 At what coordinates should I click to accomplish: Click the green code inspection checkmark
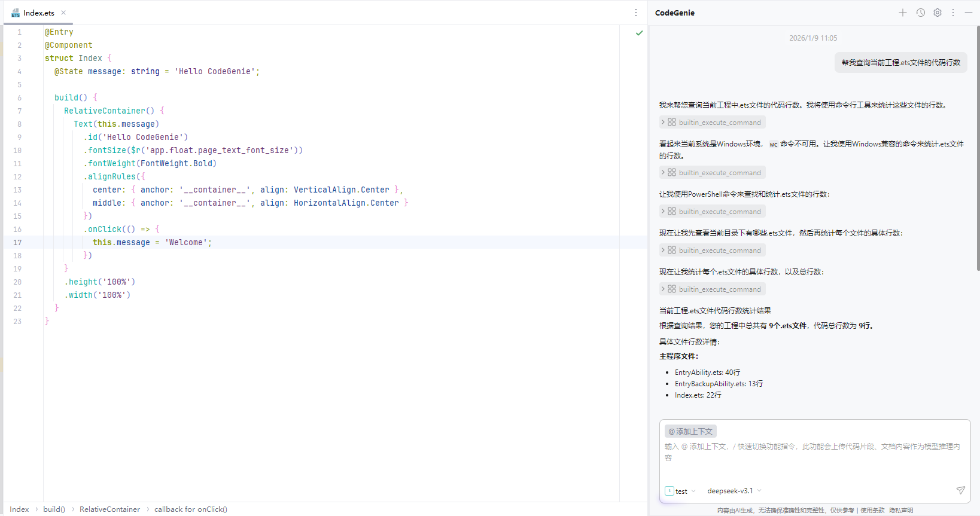639,33
